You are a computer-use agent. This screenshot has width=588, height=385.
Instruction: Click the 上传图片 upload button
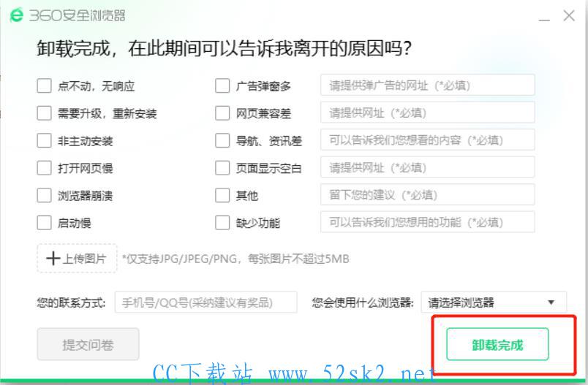coord(77,259)
